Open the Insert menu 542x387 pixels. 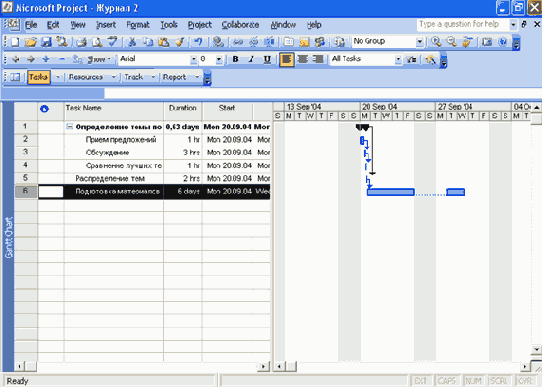106,25
